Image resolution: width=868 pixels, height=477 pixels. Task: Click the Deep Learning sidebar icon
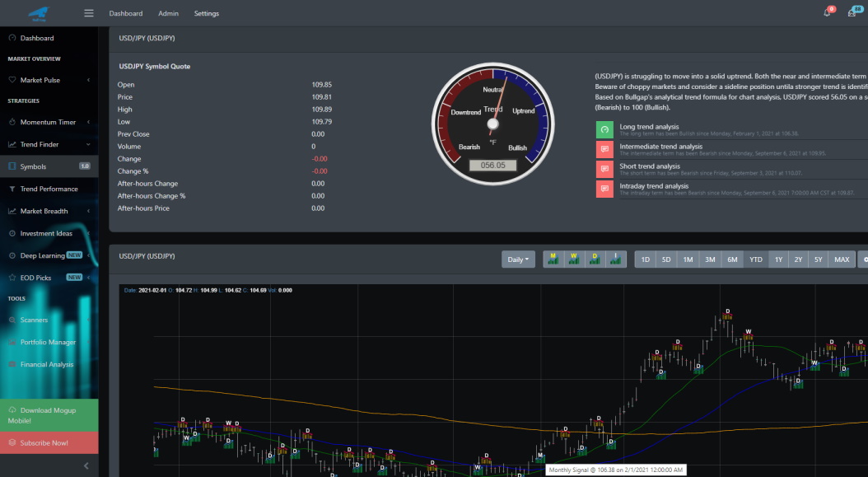click(12, 255)
